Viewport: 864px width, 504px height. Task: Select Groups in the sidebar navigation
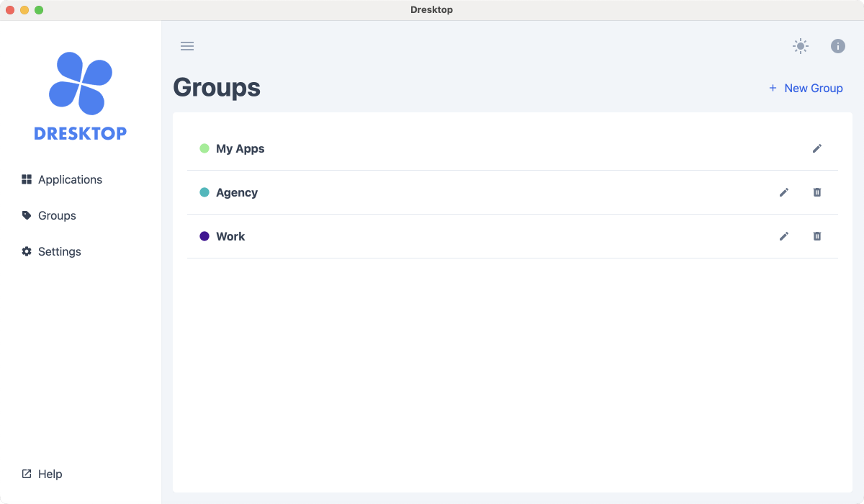pos(57,215)
